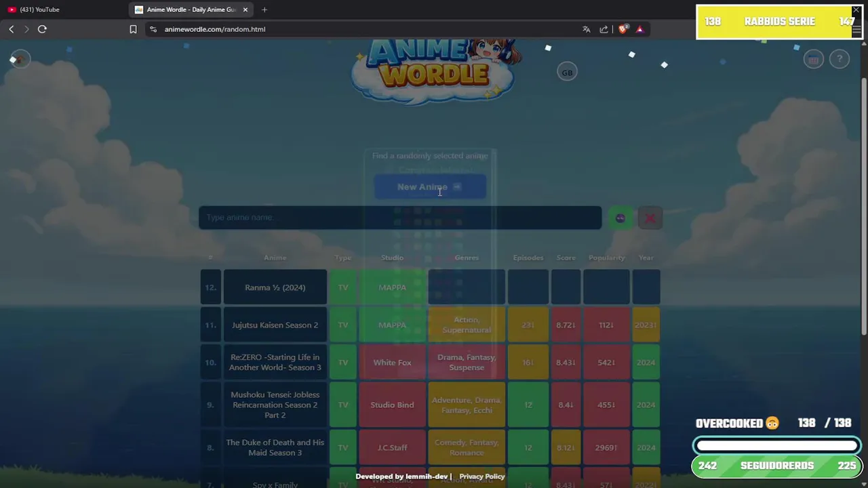Click the 8.12 score cell in Duke of Death row
Image resolution: width=868 pixels, height=488 pixels.
[x=566, y=447]
